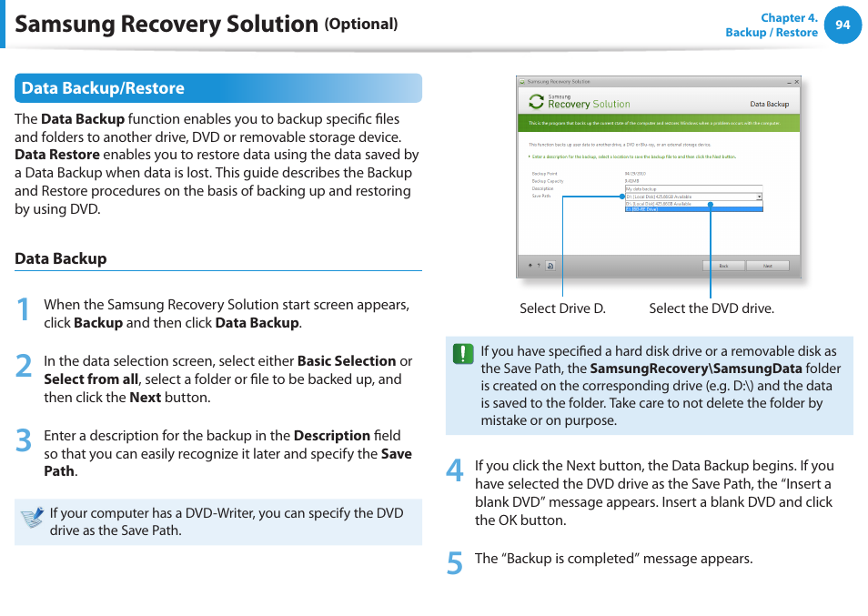The width and height of the screenshot is (868, 616).
Task: Click the 'Save Path' field label in dialog
Action: coord(540,196)
